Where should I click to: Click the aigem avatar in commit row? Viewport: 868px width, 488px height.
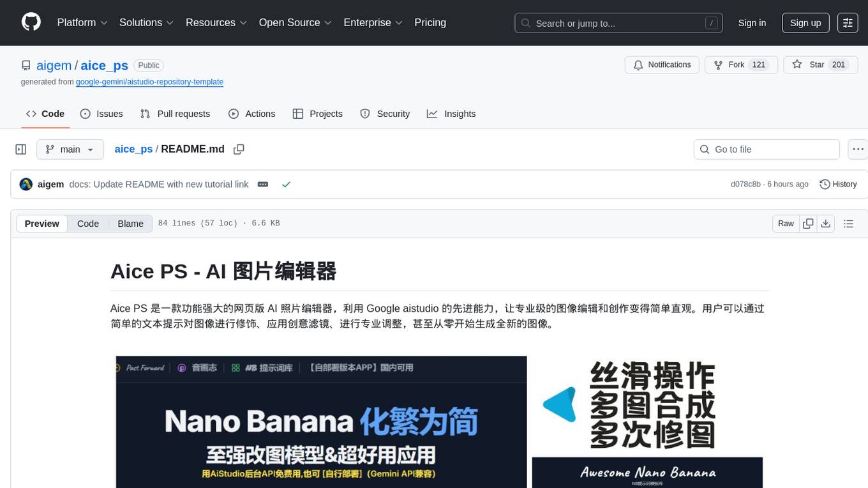point(26,184)
